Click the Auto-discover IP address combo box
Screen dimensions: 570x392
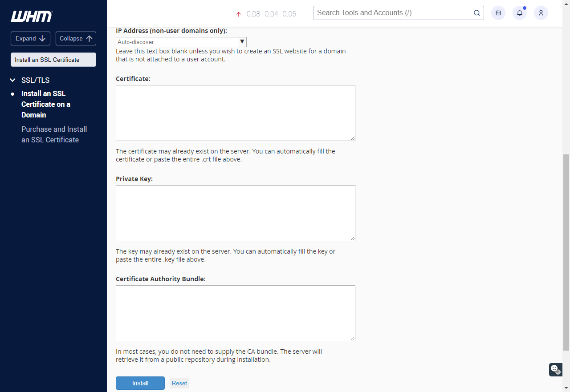177,42
